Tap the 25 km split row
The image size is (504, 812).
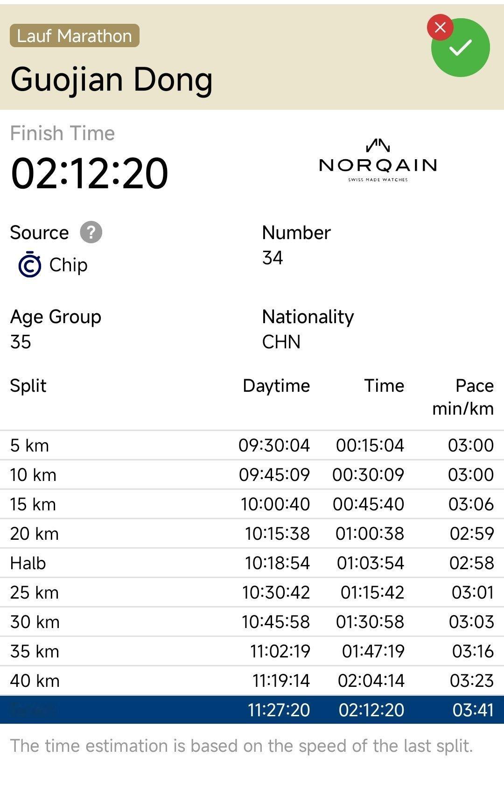point(252,592)
